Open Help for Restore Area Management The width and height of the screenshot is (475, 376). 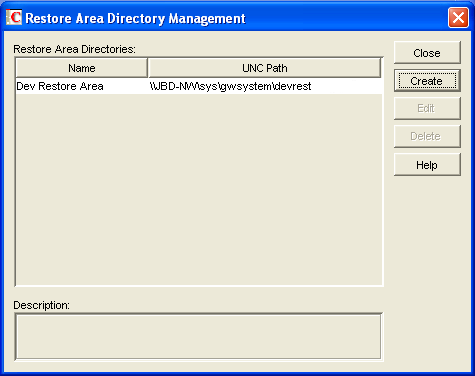(x=427, y=165)
